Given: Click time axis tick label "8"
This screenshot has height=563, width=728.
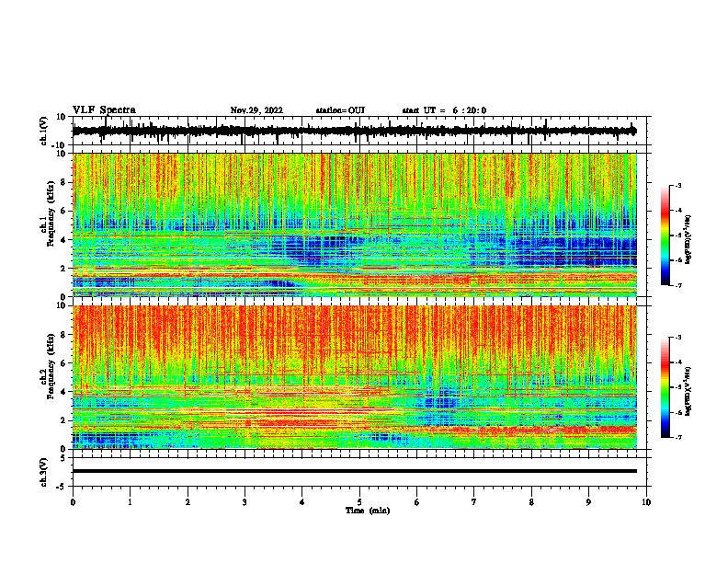Looking at the screenshot, I should click(531, 502).
